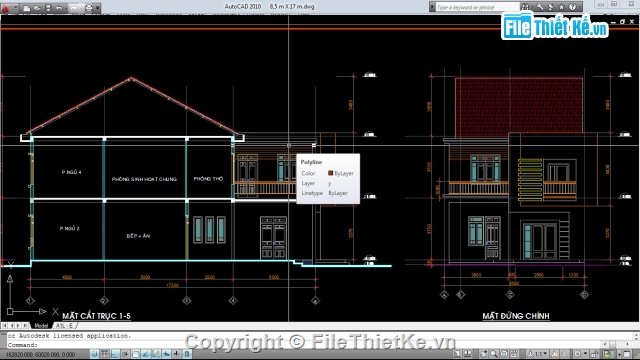640x360 pixels.
Task: Click the Save icon in Quick Access toolbar
Action: (48, 8)
